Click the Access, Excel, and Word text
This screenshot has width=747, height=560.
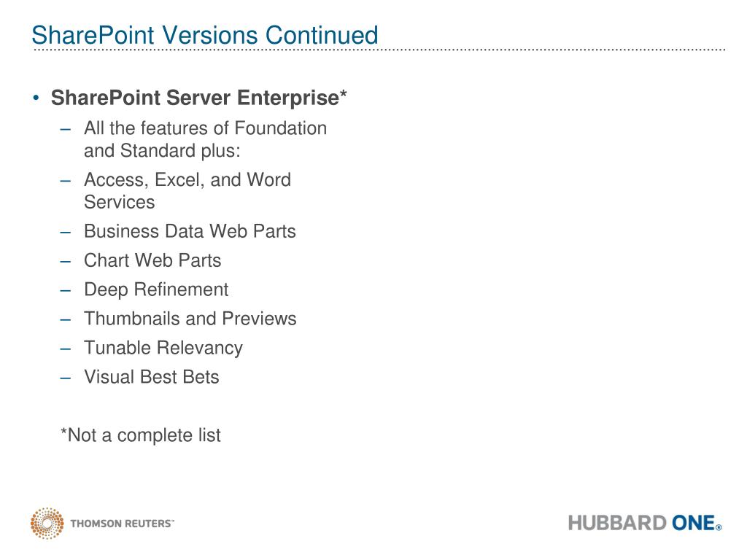pos(187,180)
